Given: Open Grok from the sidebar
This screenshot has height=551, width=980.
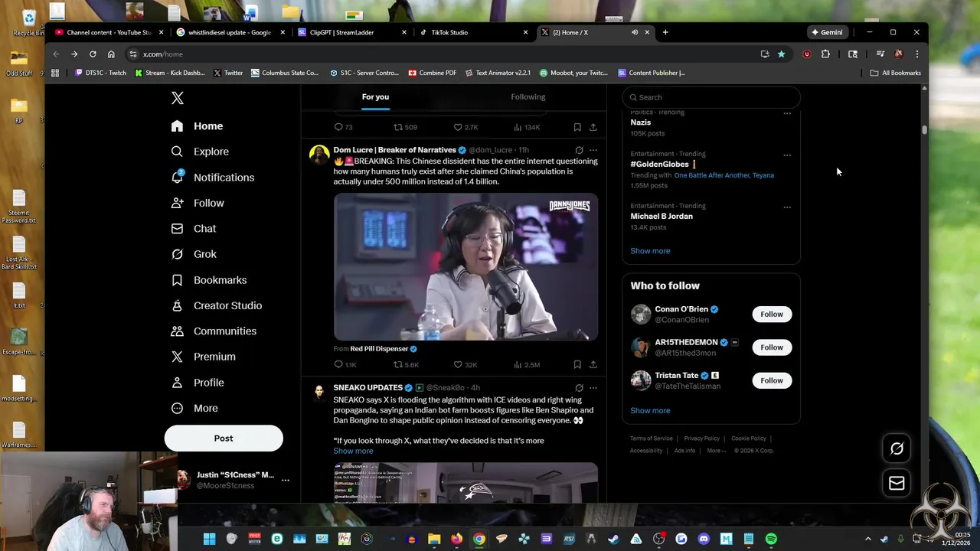Looking at the screenshot, I should coord(194,254).
